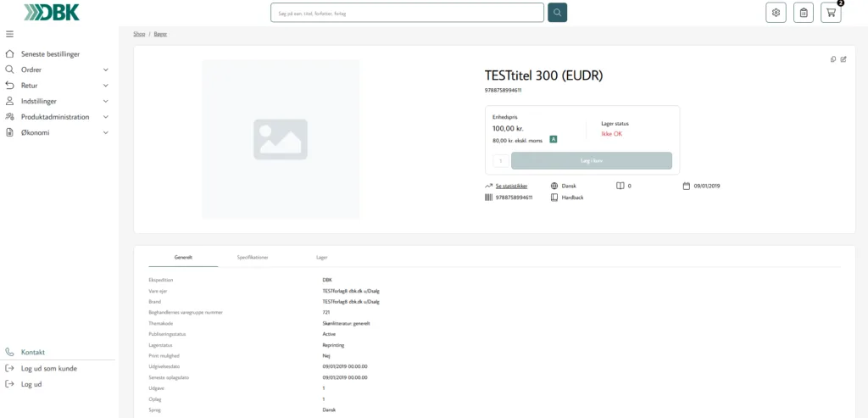Click the edit product pencil icon
Image resolution: width=868 pixels, height=418 pixels.
point(843,59)
